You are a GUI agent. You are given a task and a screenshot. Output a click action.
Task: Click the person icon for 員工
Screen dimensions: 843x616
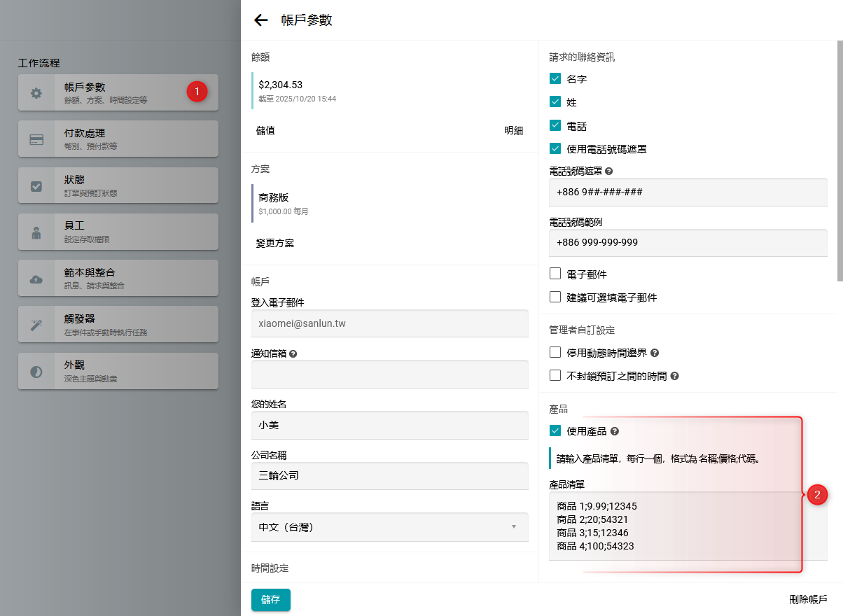36,232
